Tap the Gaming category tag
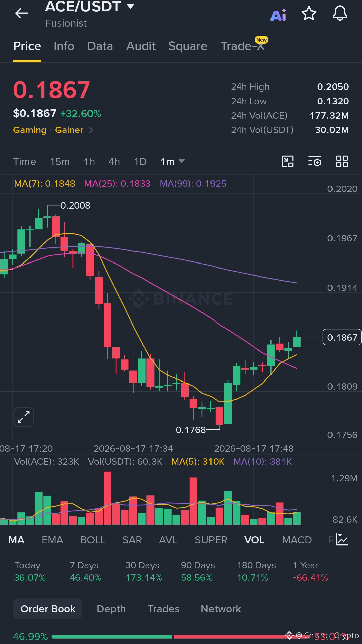The width and height of the screenshot is (362, 644). (x=29, y=130)
